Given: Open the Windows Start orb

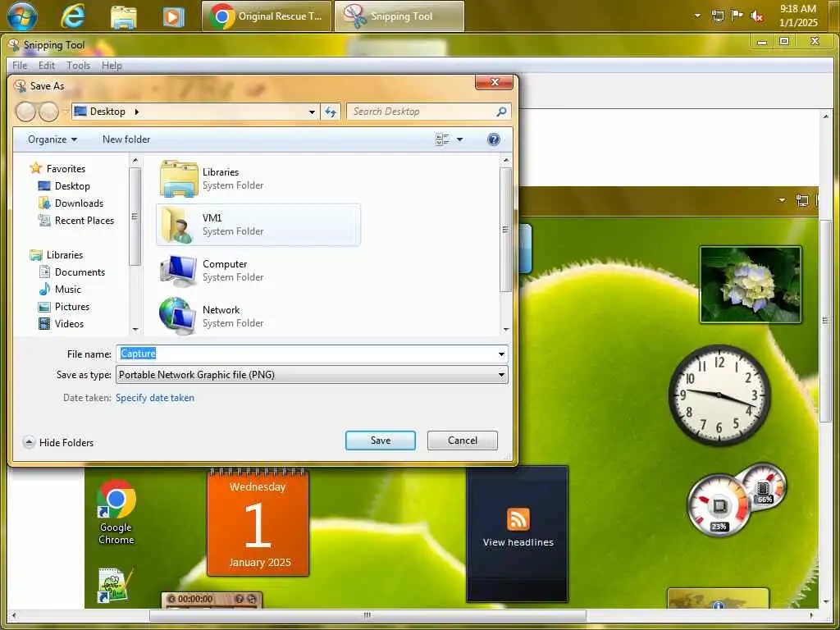Looking at the screenshot, I should (x=22, y=16).
